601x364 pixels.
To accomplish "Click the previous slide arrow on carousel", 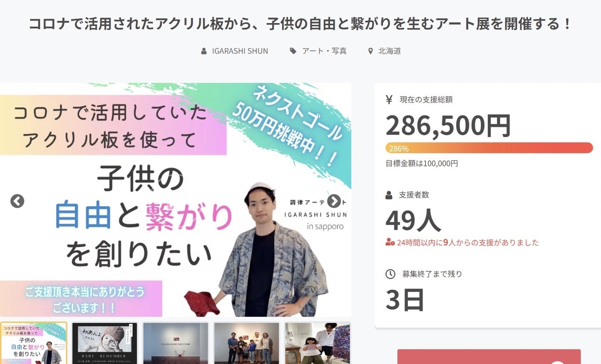I will pyautogui.click(x=17, y=201).
